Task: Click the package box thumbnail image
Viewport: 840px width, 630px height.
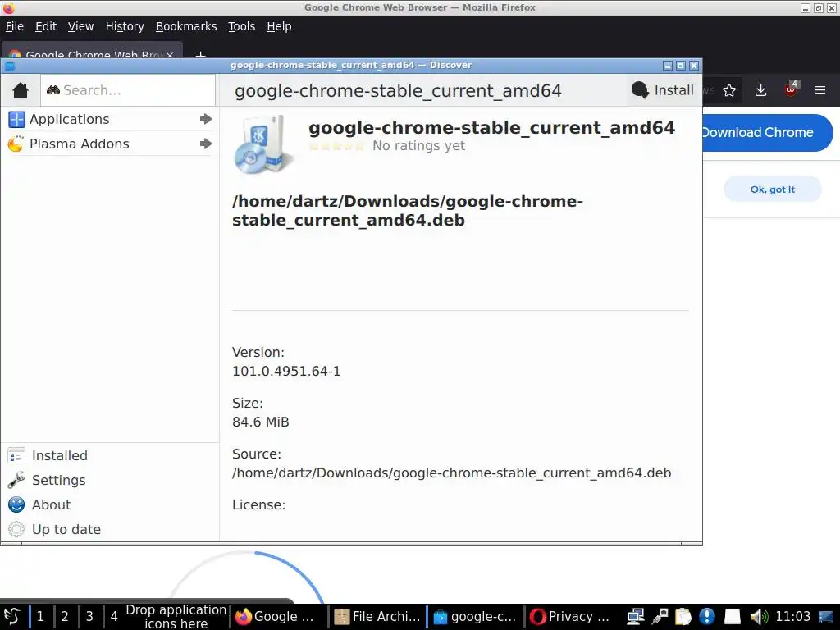Action: pyautogui.click(x=263, y=144)
